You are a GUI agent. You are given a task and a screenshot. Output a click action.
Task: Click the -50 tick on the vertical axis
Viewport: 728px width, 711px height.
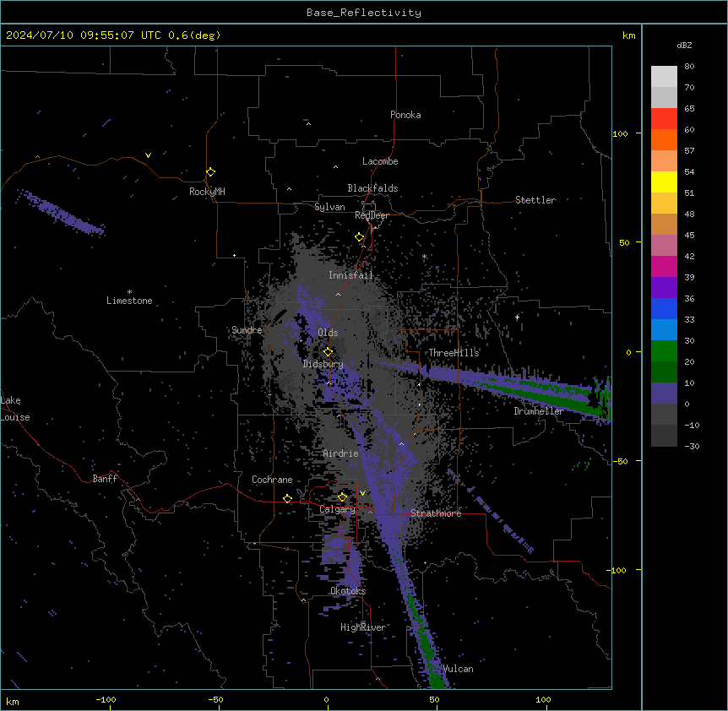[620, 461]
